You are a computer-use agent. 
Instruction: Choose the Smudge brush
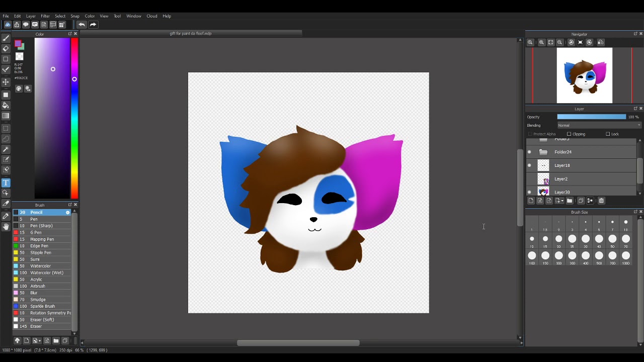(x=42, y=300)
